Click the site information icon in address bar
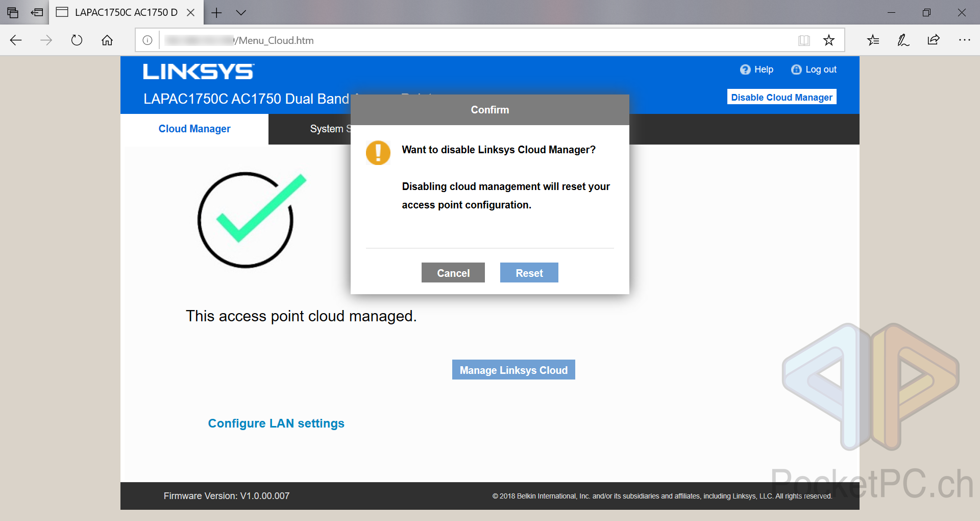 [148, 40]
